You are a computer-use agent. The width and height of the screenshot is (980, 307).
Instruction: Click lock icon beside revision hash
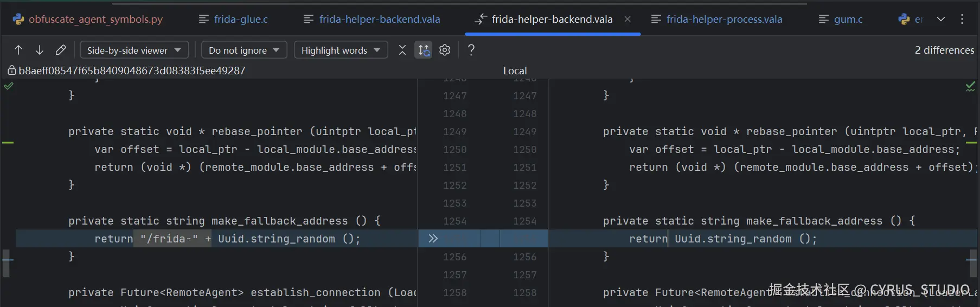(x=11, y=71)
